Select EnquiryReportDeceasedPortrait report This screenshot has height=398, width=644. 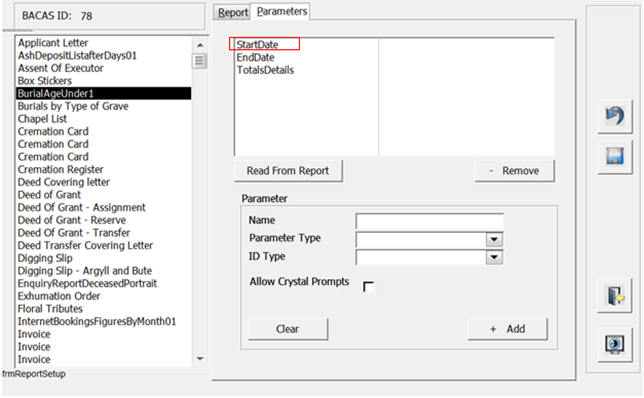click(104, 283)
